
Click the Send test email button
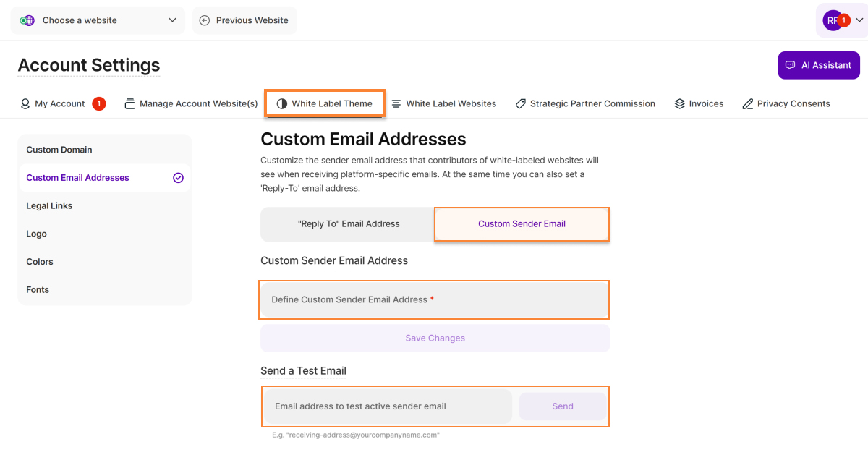pos(562,406)
